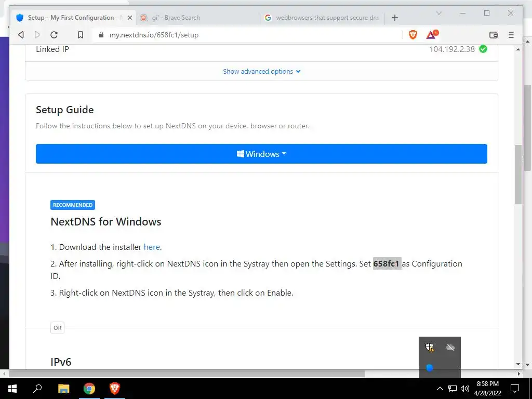Image resolution: width=532 pixels, height=399 pixels.
Task: Open Google Chrome from the taskbar
Action: click(89, 389)
